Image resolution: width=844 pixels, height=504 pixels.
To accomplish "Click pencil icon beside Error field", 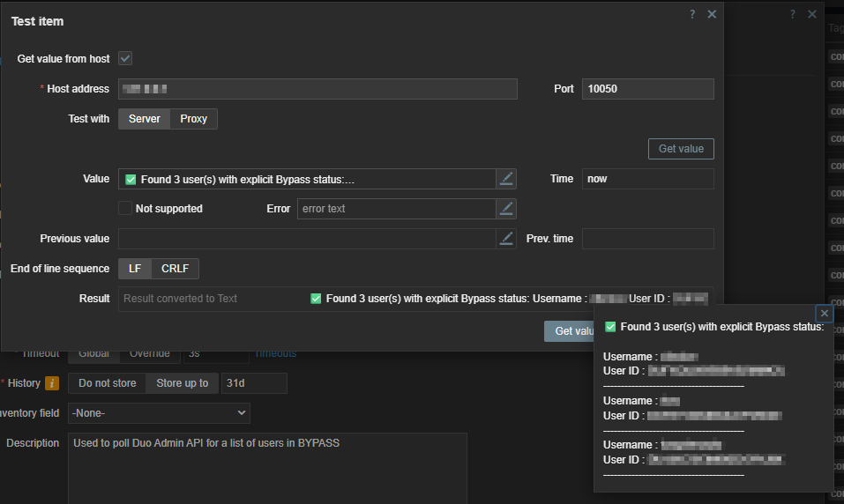I will click(506, 209).
